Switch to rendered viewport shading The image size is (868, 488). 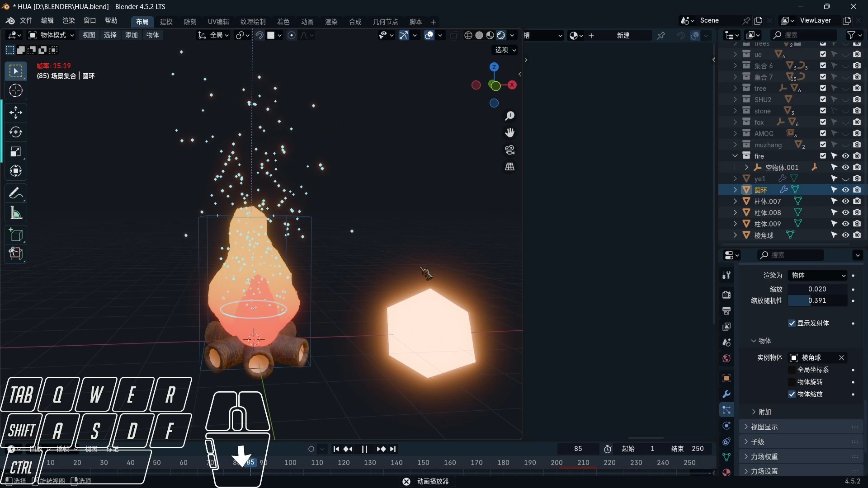click(501, 35)
